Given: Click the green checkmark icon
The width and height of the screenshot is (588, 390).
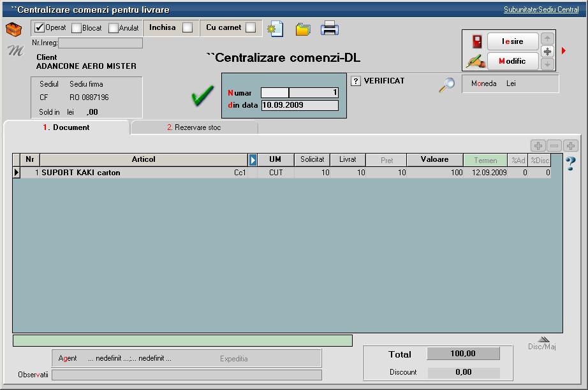Looking at the screenshot, I should point(203,96).
